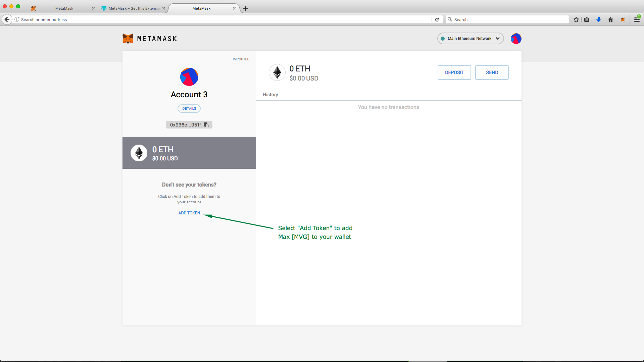The width and height of the screenshot is (644, 362).
Task: Open the pinned fox tab
Action: [34, 8]
